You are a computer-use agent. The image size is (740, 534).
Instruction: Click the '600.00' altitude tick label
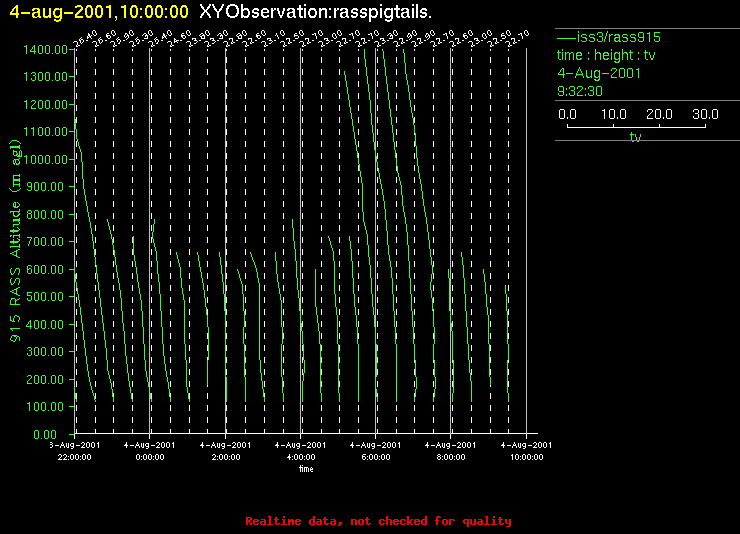pyautogui.click(x=45, y=269)
